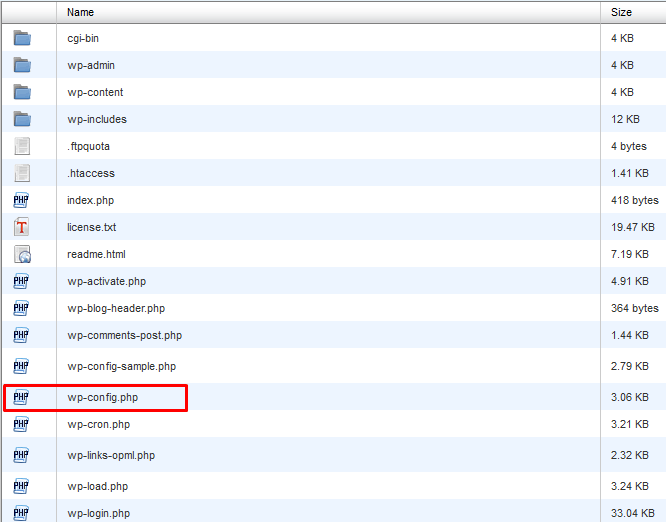Screen dimensions: 666x522
Task: Select the wp-cron.php file name
Action: [99, 425]
